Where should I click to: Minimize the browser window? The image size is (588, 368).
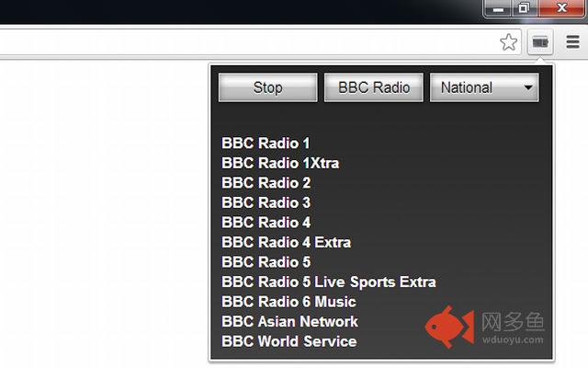click(498, 8)
